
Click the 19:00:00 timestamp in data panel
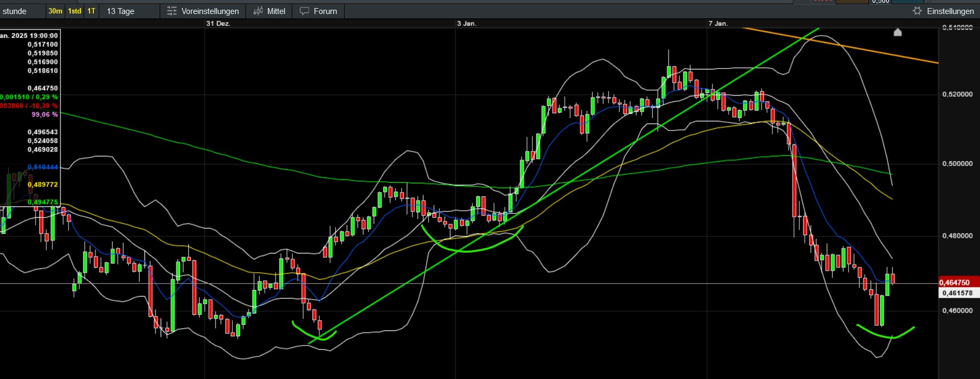(x=44, y=36)
